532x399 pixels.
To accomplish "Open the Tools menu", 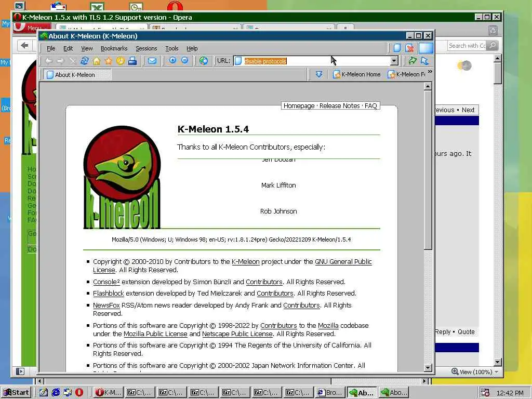I will coord(171,48).
